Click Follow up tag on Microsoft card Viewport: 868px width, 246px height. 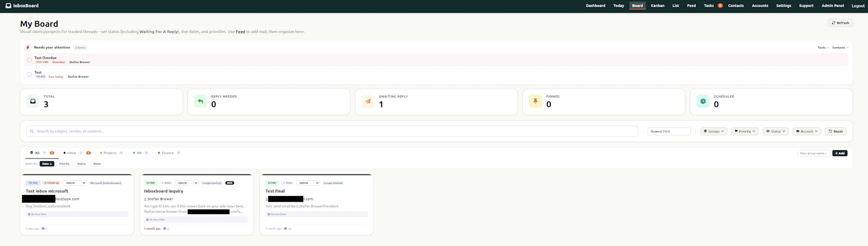52,183
